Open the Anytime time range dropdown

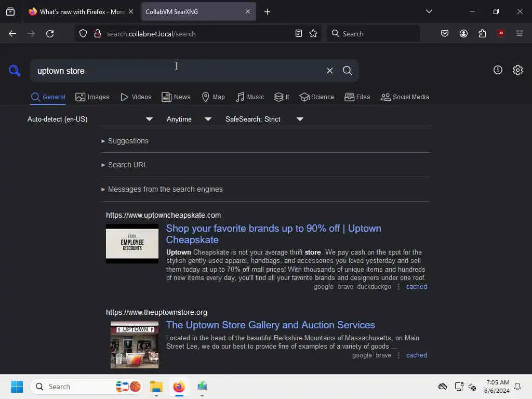pyautogui.click(x=189, y=119)
